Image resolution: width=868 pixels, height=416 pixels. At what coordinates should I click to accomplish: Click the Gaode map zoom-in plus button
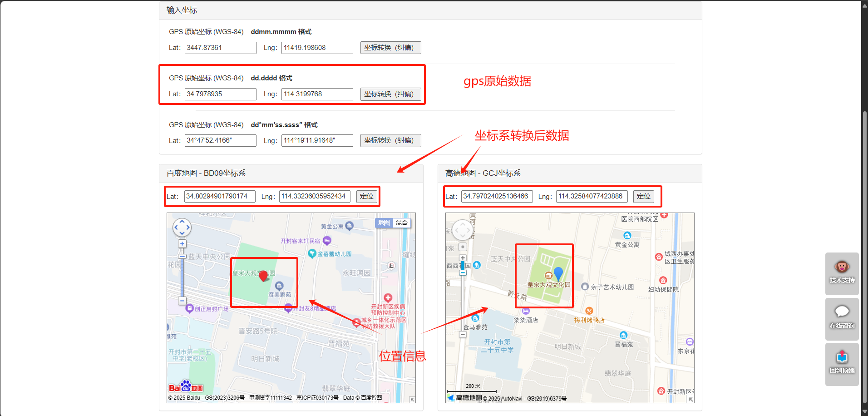coord(463,258)
